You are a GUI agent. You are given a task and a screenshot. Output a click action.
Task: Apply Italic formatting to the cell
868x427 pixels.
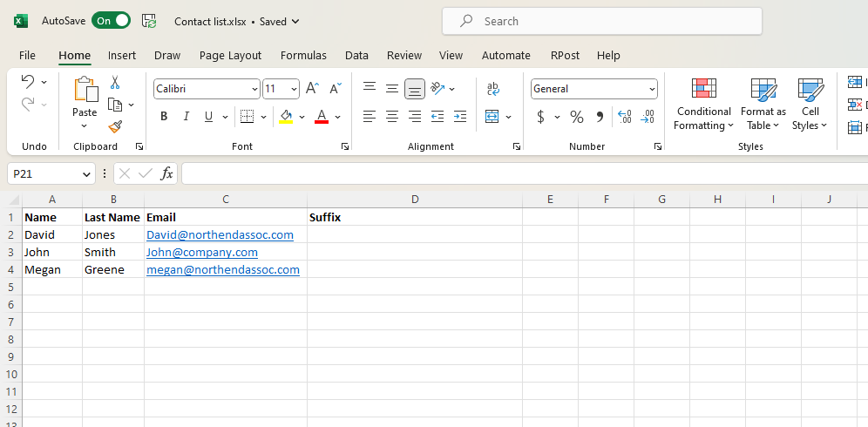[x=186, y=117]
